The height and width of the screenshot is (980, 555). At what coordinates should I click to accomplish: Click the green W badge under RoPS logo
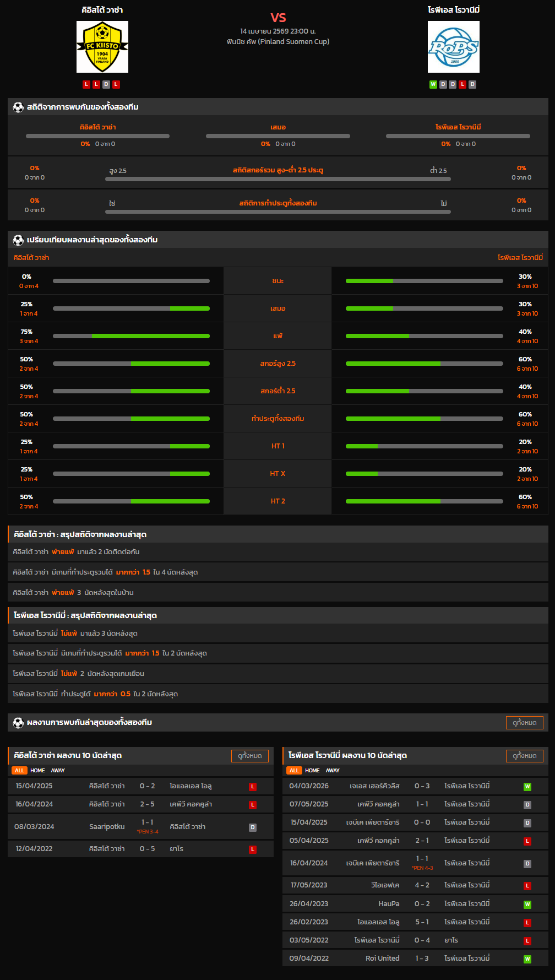[x=433, y=84]
